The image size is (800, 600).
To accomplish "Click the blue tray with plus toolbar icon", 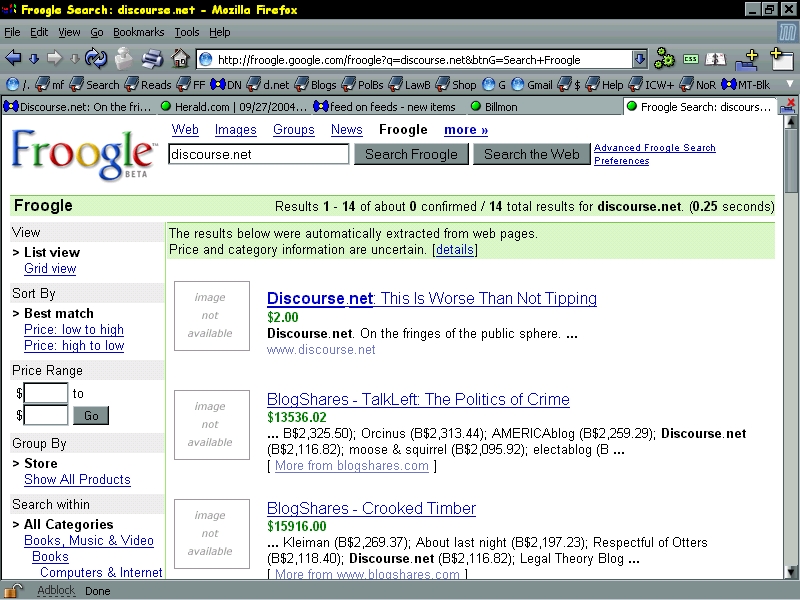I will click(x=747, y=59).
